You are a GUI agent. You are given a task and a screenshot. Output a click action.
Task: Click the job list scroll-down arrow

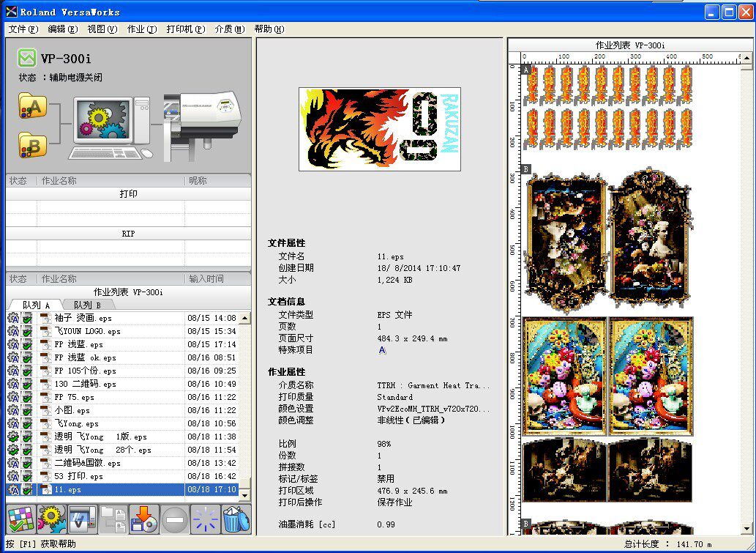point(245,495)
